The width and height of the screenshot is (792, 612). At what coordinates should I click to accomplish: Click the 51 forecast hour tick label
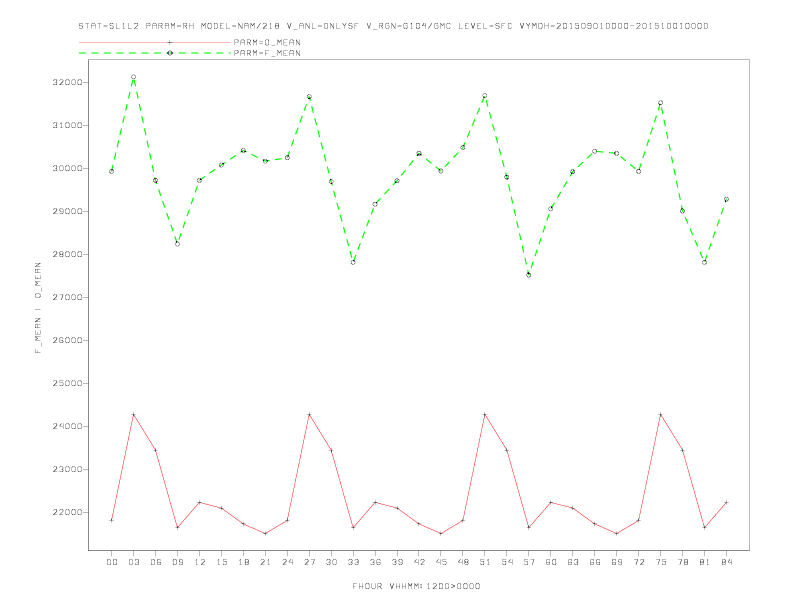point(485,562)
